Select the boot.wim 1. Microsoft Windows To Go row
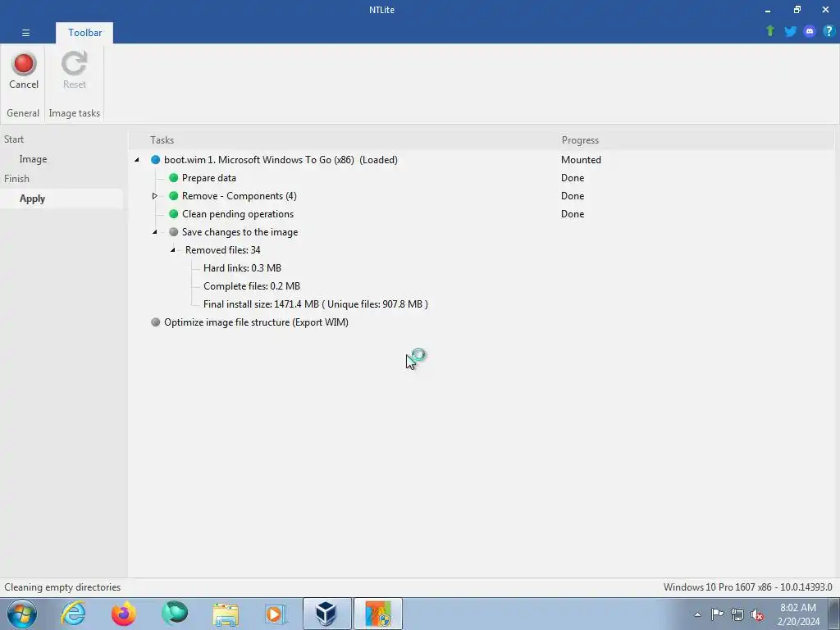The height and width of the screenshot is (630, 840). point(281,160)
